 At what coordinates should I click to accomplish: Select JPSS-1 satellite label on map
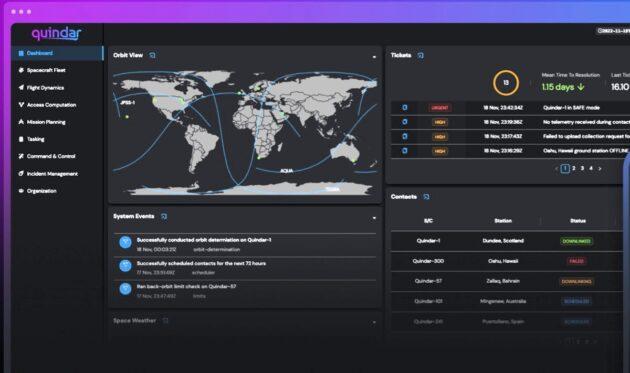pos(127,102)
